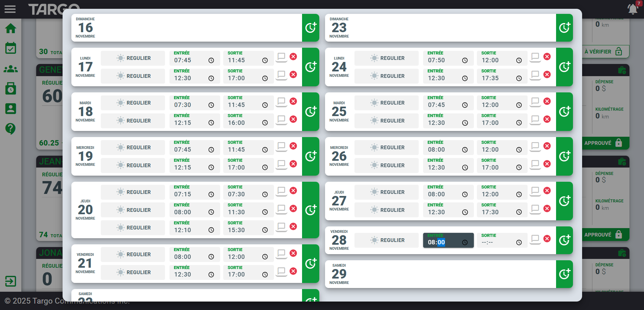This screenshot has width=644, height=310.
Task: Go to Home in sidebar
Action: coord(10,28)
